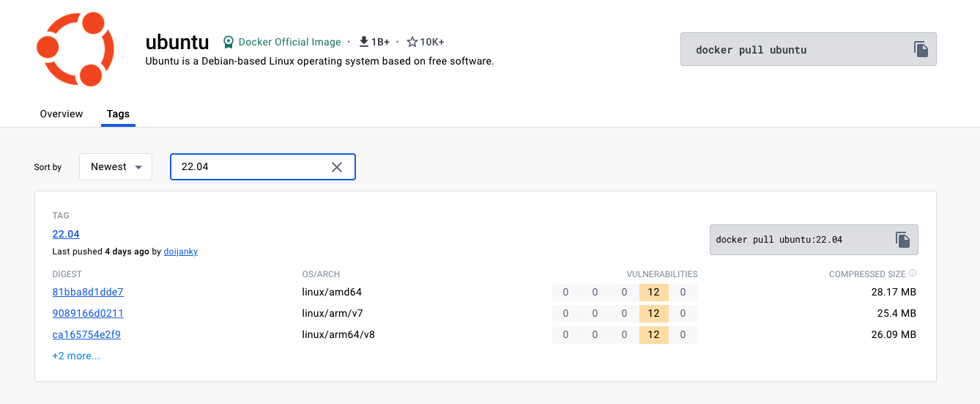Select the Tags tab
The height and width of the screenshot is (404, 980).
[118, 114]
